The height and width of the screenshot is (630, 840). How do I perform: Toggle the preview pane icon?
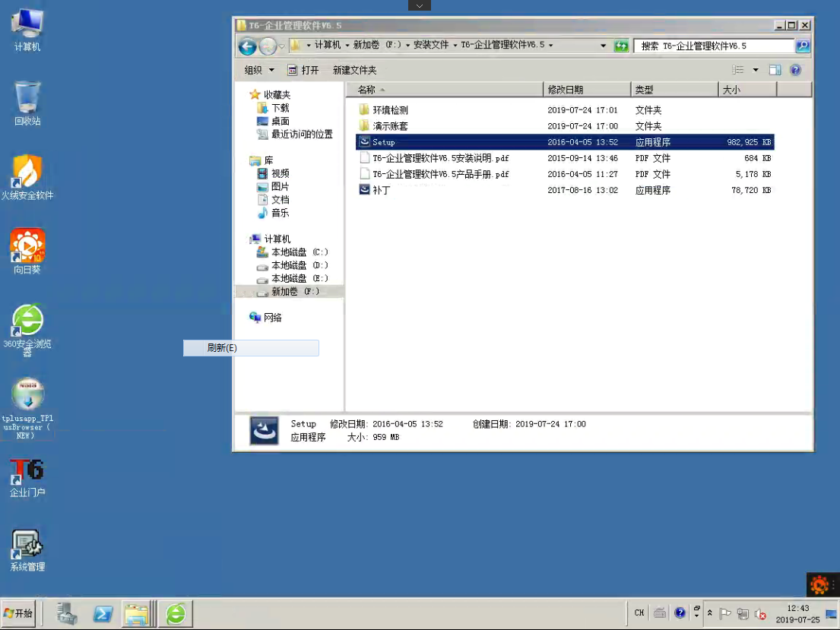[x=775, y=70]
